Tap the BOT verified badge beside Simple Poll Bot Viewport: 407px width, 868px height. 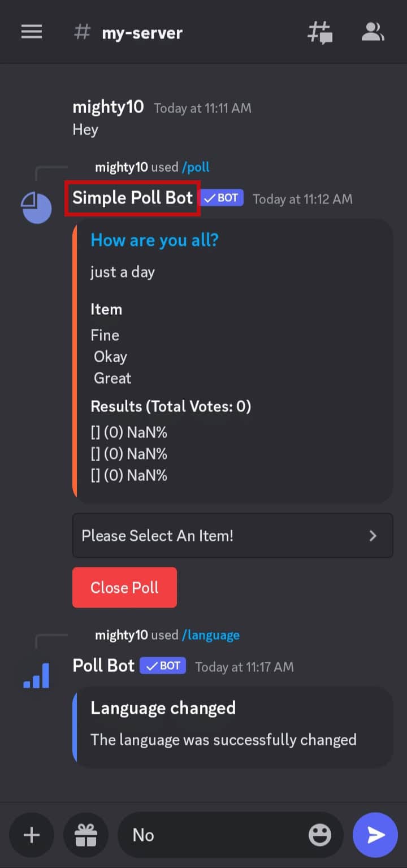coord(222,198)
